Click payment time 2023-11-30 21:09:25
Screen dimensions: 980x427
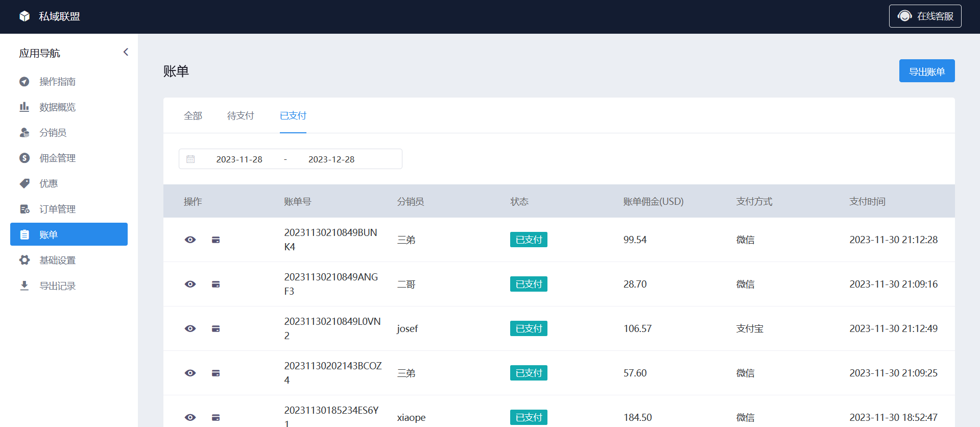coord(893,373)
